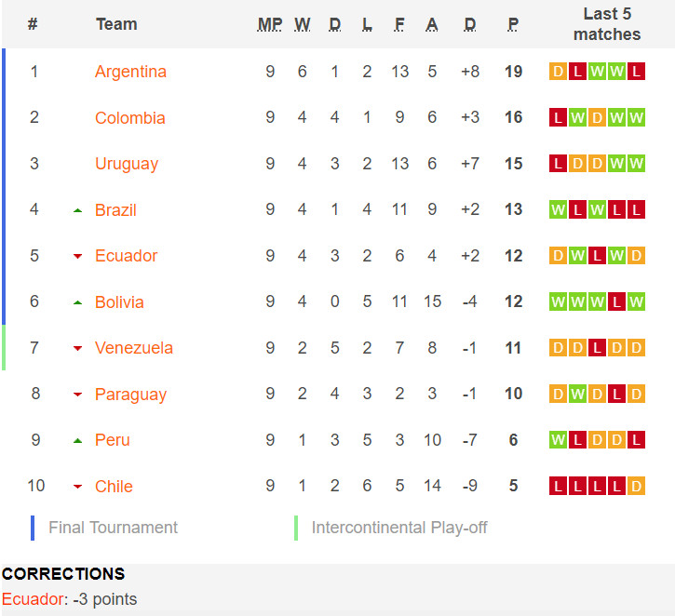This screenshot has height=616, width=675.
Task: Click the green up arrow beside Bolivia
Action: [77, 302]
